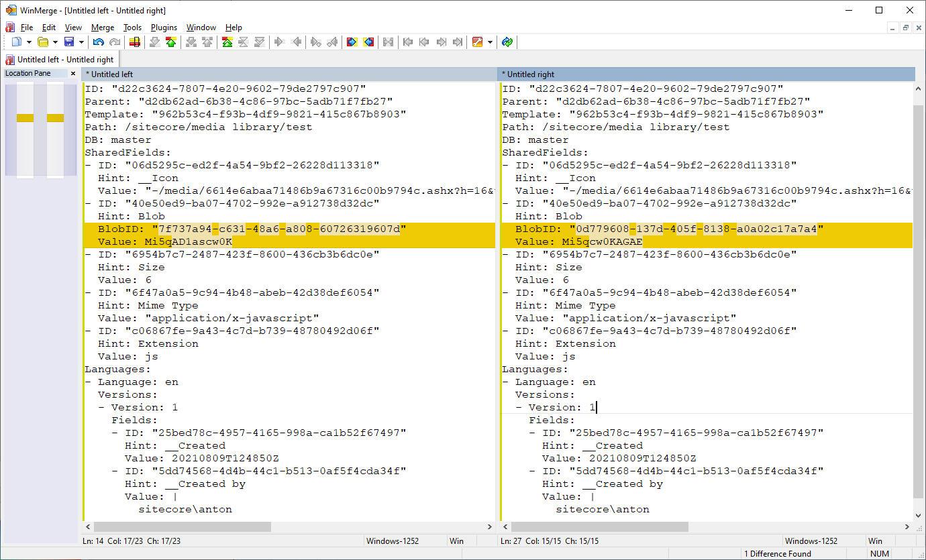Viewport: 926px width, 560px height.
Task: Open the Save dropdown arrow
Action: [x=81, y=42]
